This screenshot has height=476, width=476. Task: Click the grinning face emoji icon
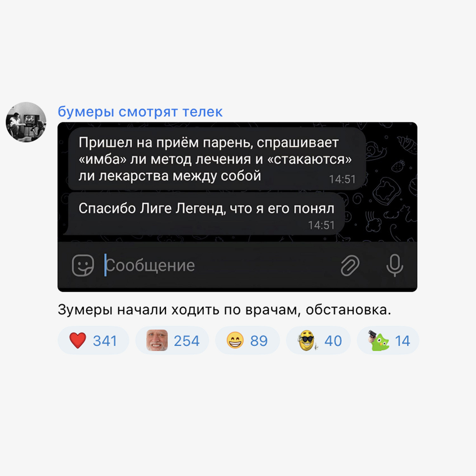[x=235, y=340]
